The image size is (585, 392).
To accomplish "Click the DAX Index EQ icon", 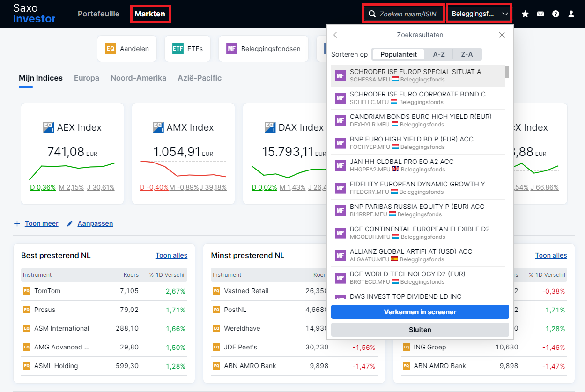I will [x=270, y=127].
